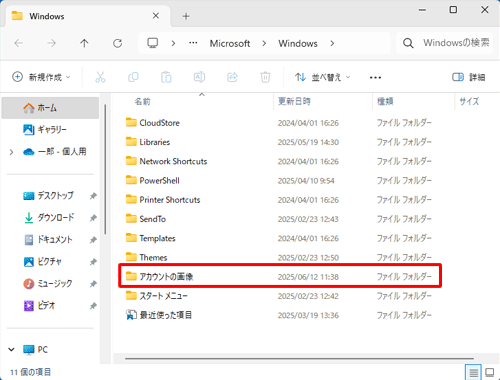Expand chevron after Windows breadcrumb
This screenshot has width=500, height=380.
[x=332, y=43]
